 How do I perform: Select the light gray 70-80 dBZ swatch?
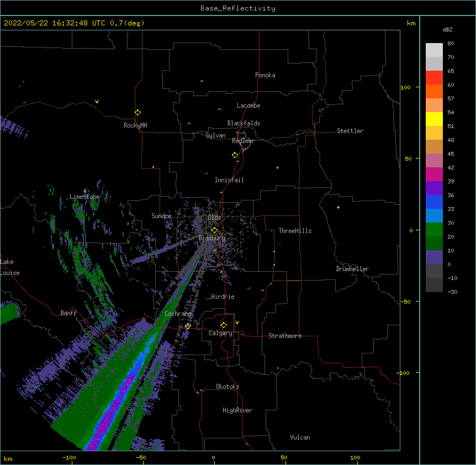tap(434, 50)
